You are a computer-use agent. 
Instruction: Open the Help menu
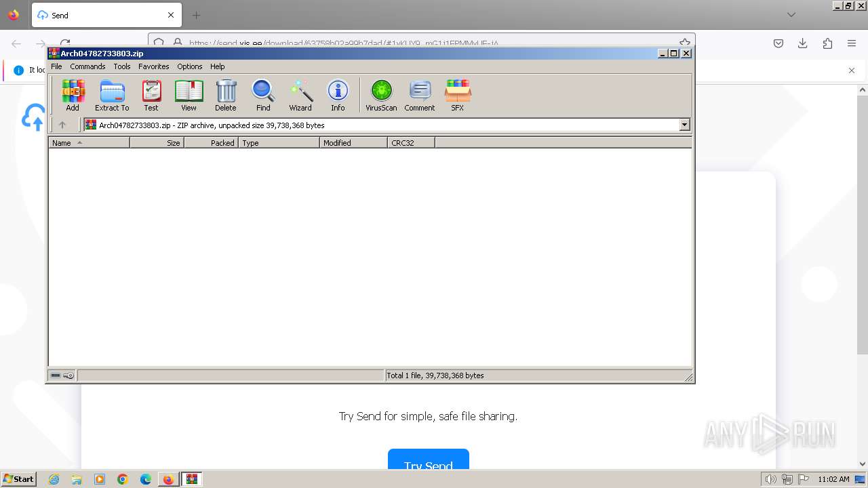[x=217, y=66]
